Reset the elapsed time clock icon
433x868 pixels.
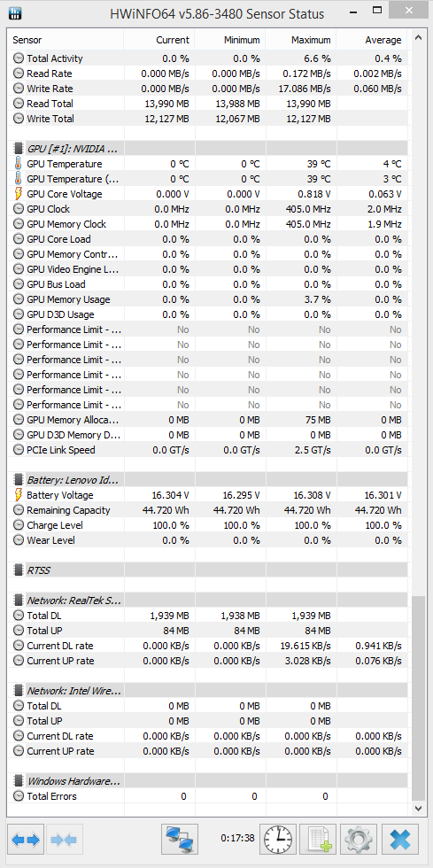(x=279, y=841)
